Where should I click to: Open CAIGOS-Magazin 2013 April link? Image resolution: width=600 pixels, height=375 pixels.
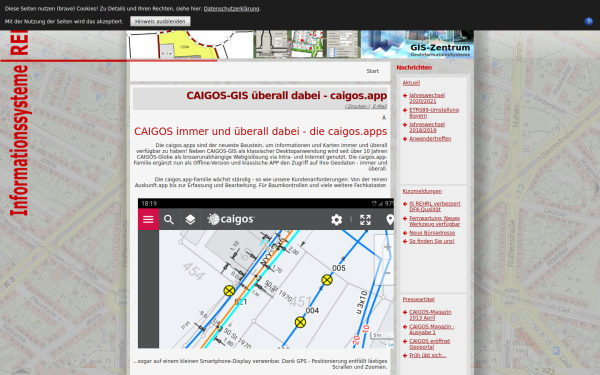pyautogui.click(x=430, y=315)
